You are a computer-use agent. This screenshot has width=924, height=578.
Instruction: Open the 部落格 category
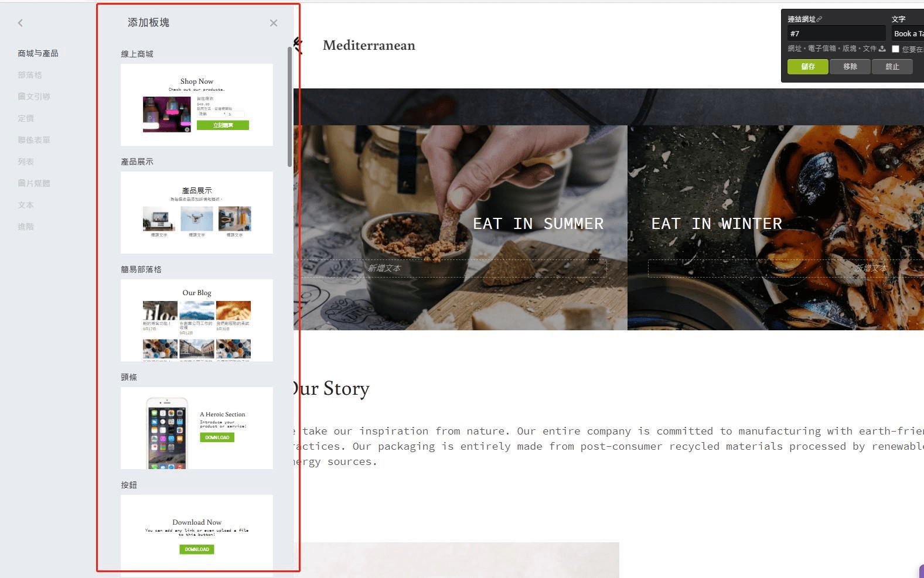click(30, 75)
